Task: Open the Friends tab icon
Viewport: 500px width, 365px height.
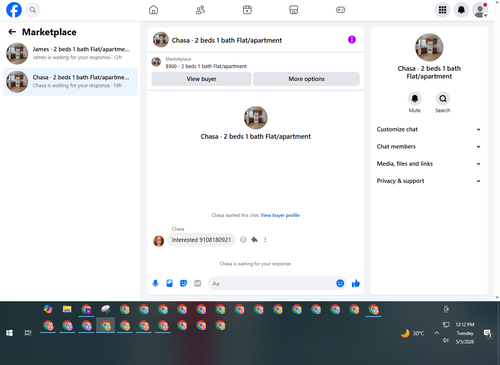Action: [x=200, y=10]
